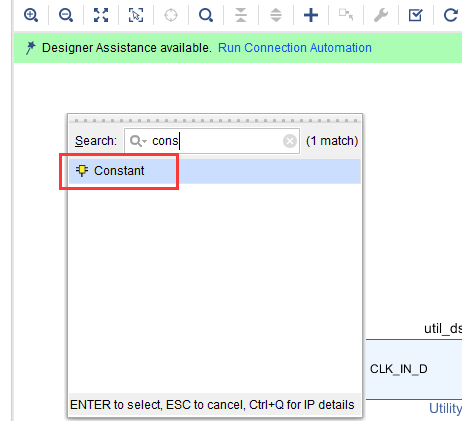
Task: Open the Search magnifier in toolbar
Action: pos(206,15)
